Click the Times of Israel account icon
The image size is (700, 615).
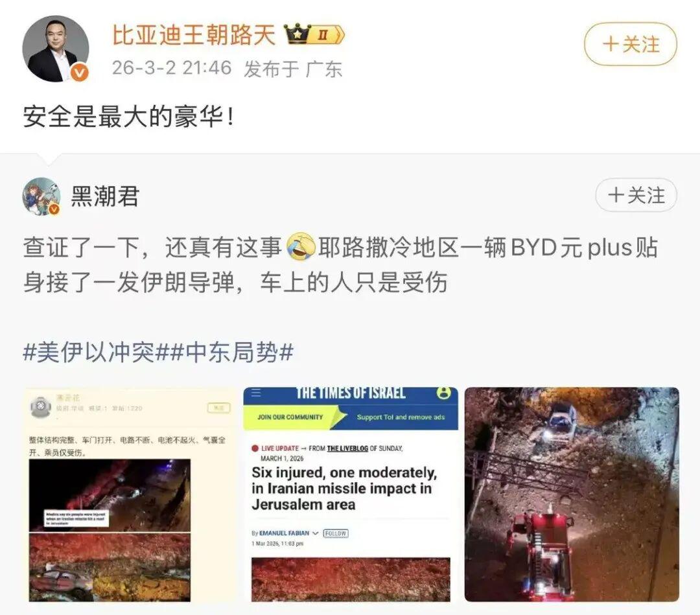[x=443, y=393]
